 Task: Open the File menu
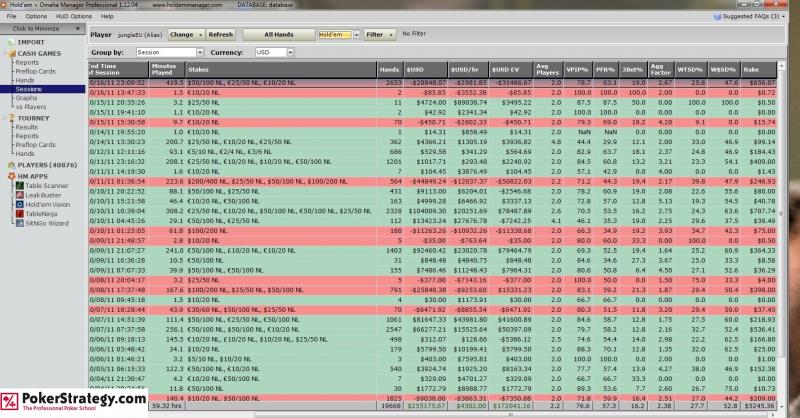[x=11, y=16]
